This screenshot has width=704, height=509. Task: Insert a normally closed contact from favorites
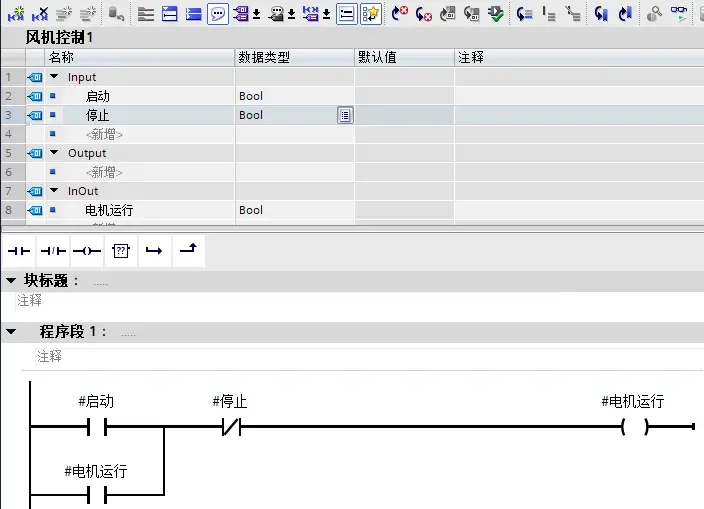[53, 251]
